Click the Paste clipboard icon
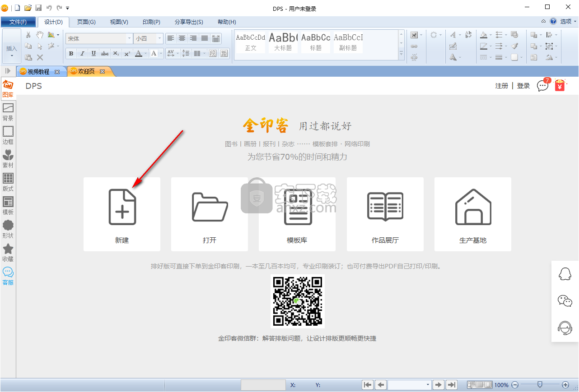 (28, 57)
